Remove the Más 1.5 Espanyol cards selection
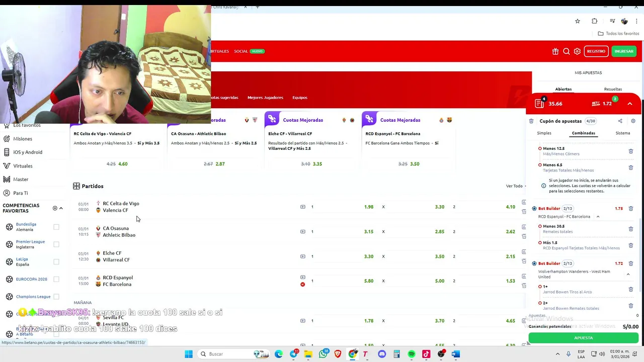The height and width of the screenshot is (362, 644). pos(631,245)
